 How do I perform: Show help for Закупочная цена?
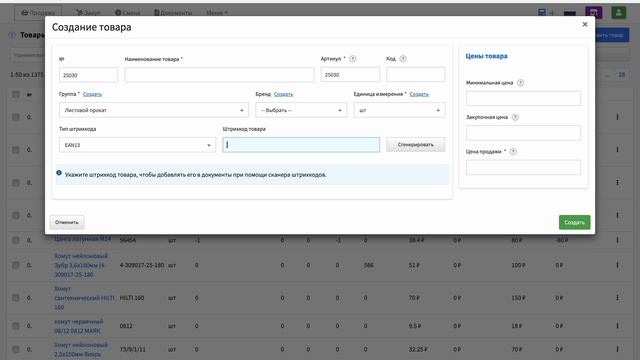point(515,117)
